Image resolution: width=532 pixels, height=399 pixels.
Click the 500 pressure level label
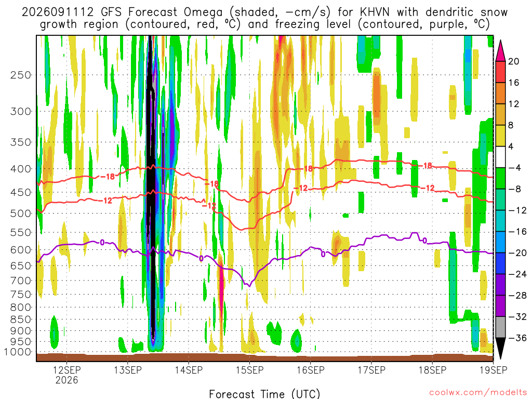click(21, 214)
